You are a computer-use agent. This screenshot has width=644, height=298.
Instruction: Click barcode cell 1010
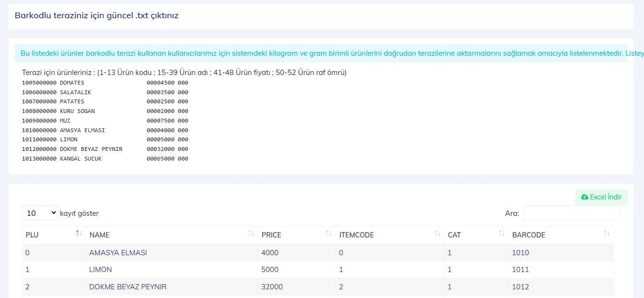[x=561, y=253]
